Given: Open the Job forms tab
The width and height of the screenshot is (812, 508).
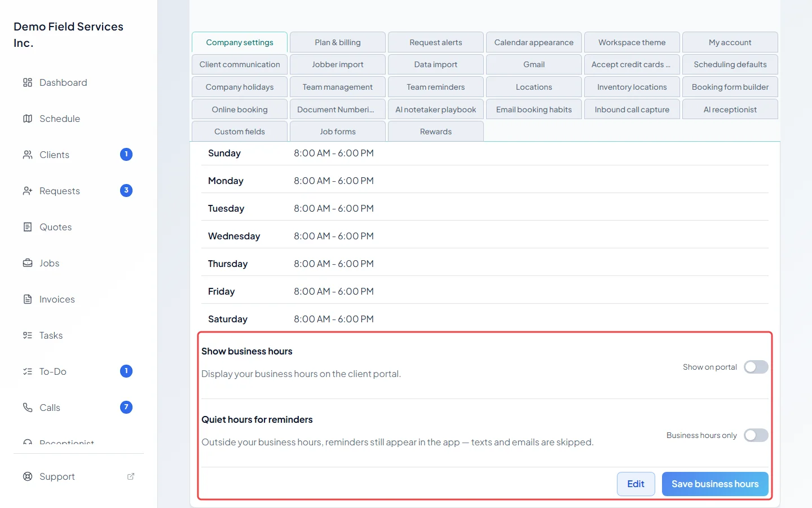Looking at the screenshot, I should (x=338, y=132).
